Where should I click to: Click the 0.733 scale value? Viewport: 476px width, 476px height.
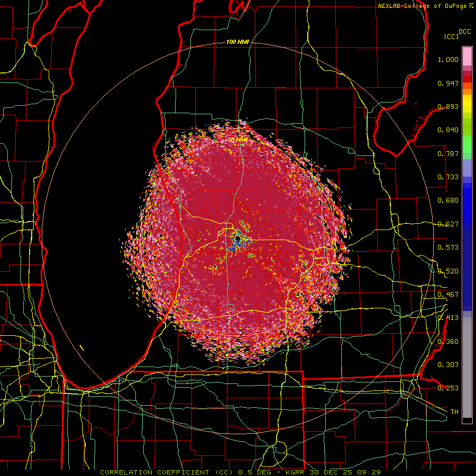click(448, 177)
